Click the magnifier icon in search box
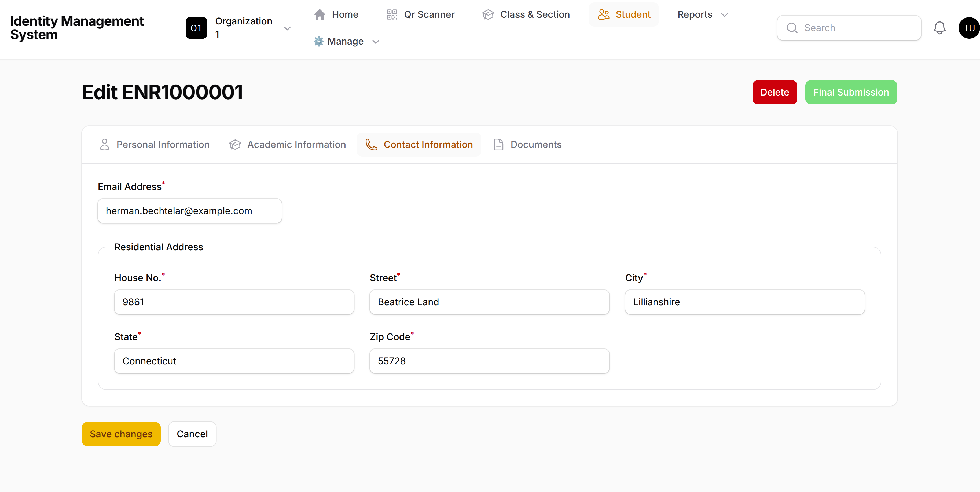The width and height of the screenshot is (980, 492). 792,28
